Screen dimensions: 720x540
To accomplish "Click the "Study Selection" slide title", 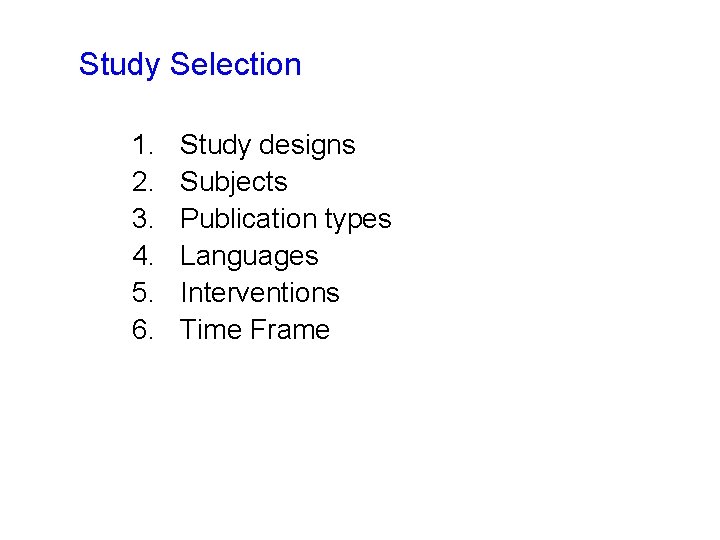I will tap(190, 65).
